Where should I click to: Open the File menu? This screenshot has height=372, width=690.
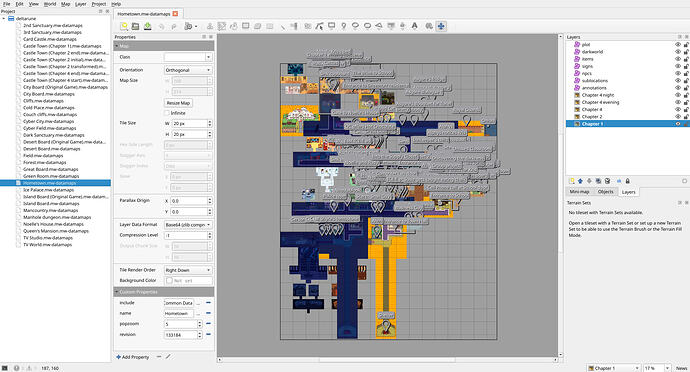[7, 4]
